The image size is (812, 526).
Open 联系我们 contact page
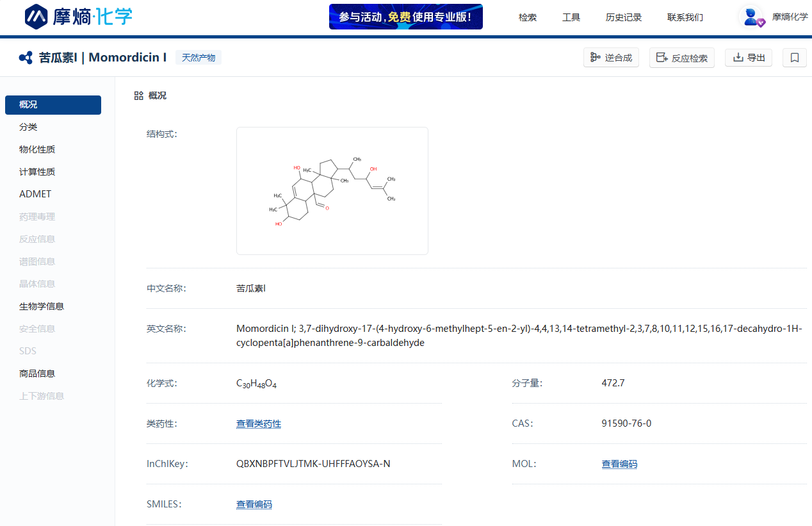click(685, 17)
